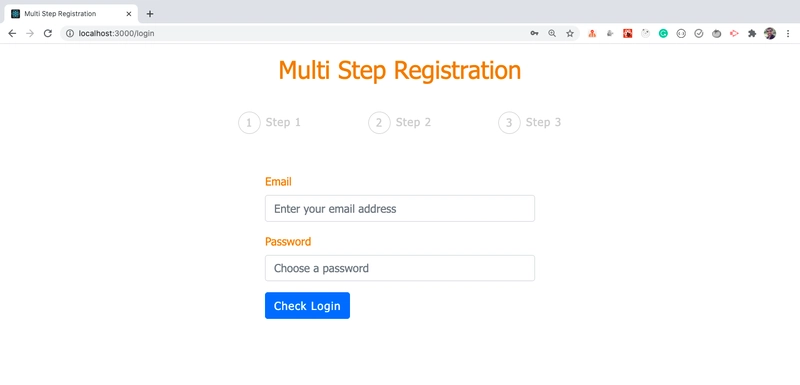The height and width of the screenshot is (385, 800).
Task: Reload the current page
Action: [x=47, y=34]
